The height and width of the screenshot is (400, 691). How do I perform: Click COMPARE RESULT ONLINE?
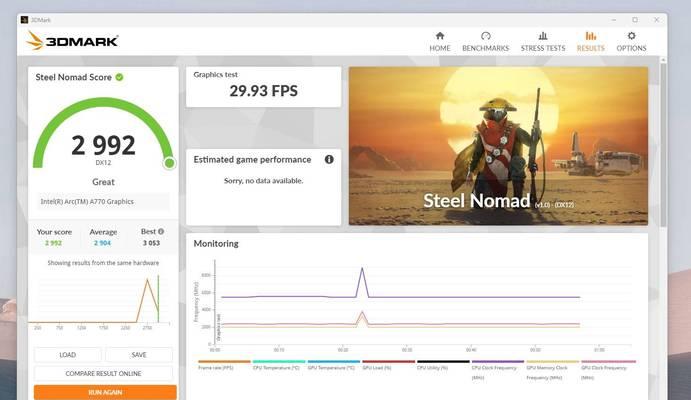point(103,374)
